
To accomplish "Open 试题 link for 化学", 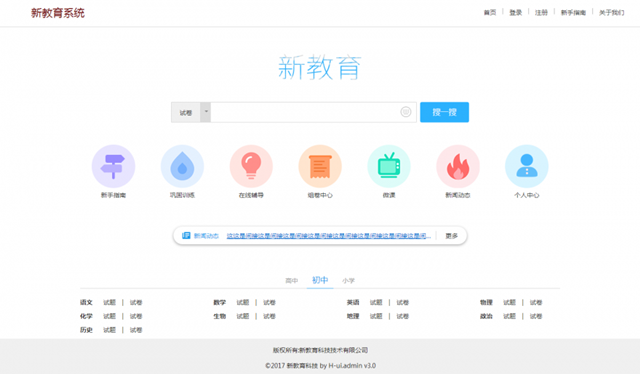I will pyautogui.click(x=109, y=316).
